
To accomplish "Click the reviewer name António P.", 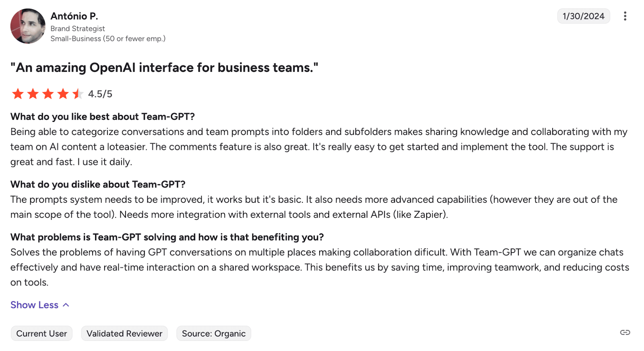I will point(74,16).
